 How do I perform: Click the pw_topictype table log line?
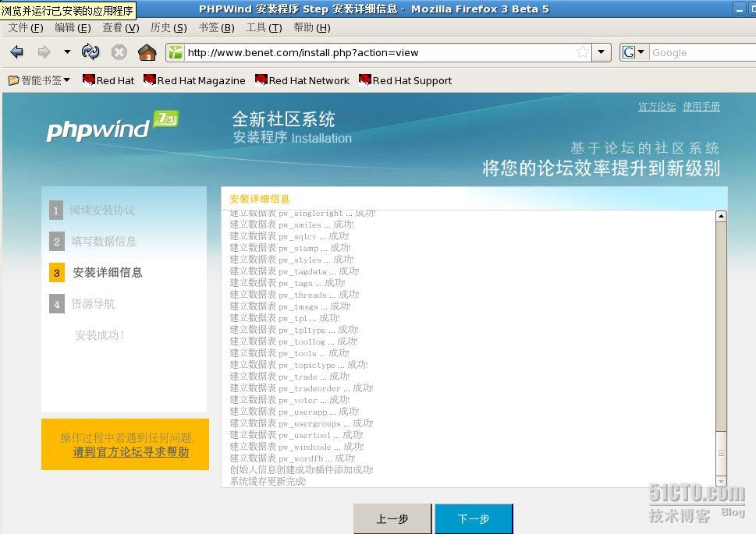point(299,365)
